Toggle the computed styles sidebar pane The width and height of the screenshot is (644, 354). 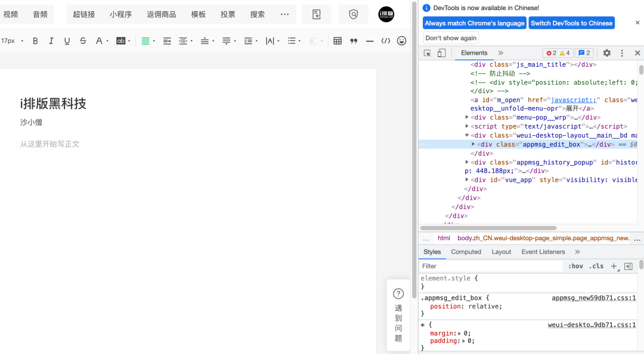click(628, 266)
